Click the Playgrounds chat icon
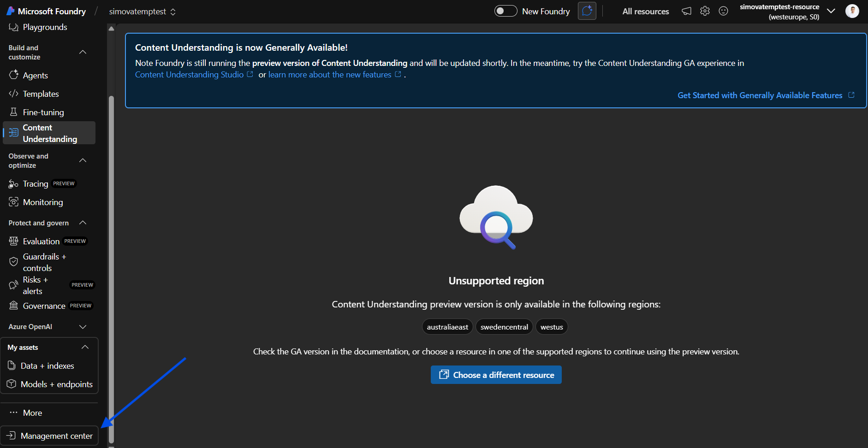The width and height of the screenshot is (868, 448). point(13,27)
